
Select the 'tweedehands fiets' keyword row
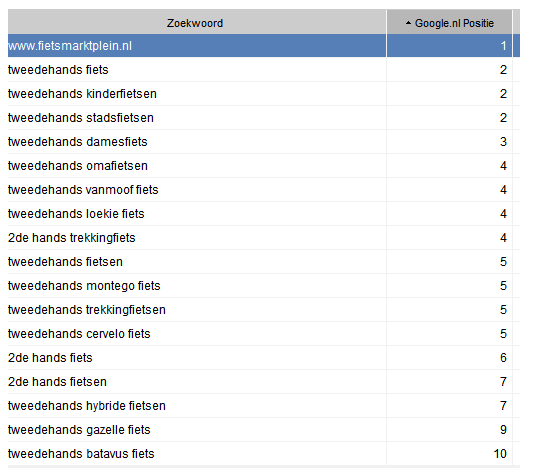click(x=264, y=70)
